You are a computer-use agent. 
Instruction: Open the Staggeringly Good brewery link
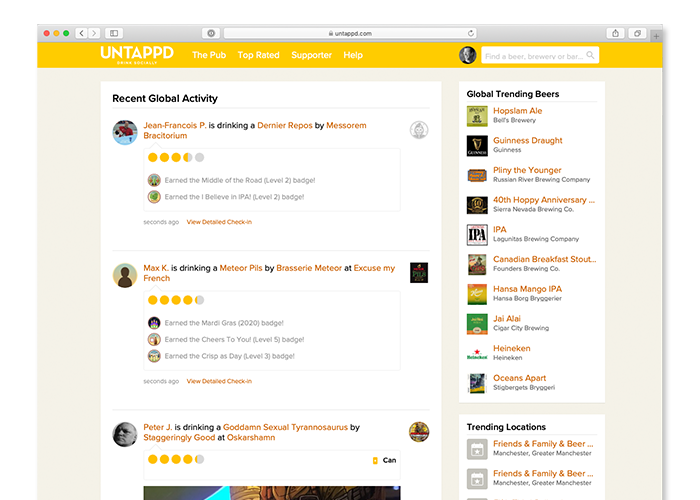[179, 438]
